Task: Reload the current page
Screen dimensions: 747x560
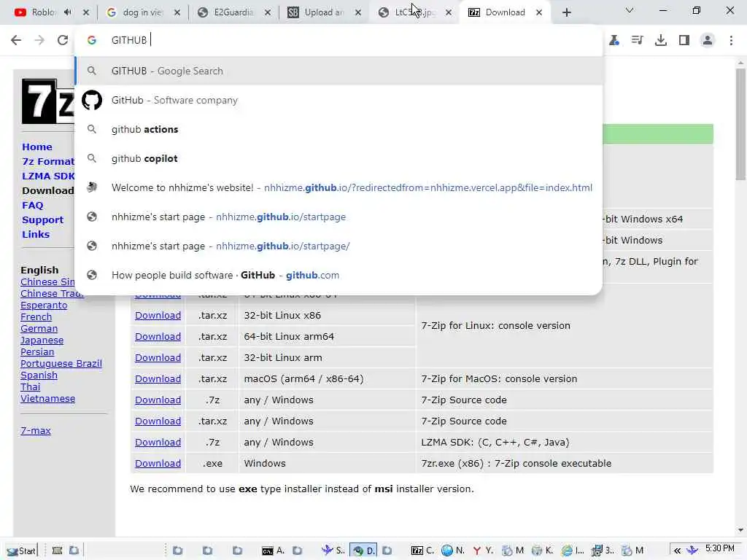Action: [x=63, y=40]
